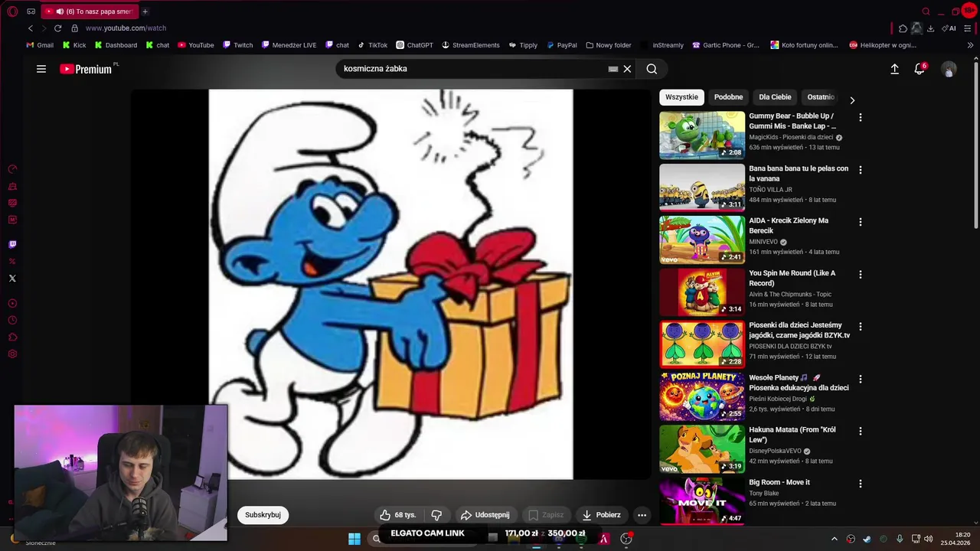Open the upload/create icon

click(894, 69)
